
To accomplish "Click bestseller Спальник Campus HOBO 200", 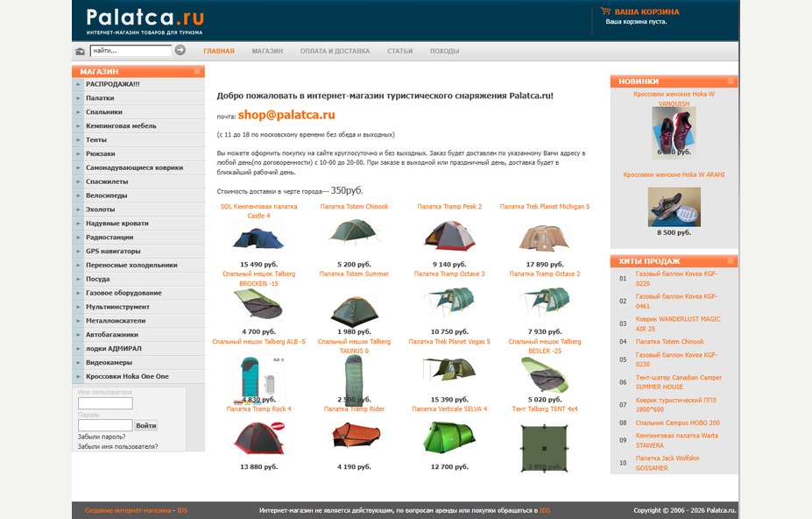I will pyautogui.click(x=677, y=423).
